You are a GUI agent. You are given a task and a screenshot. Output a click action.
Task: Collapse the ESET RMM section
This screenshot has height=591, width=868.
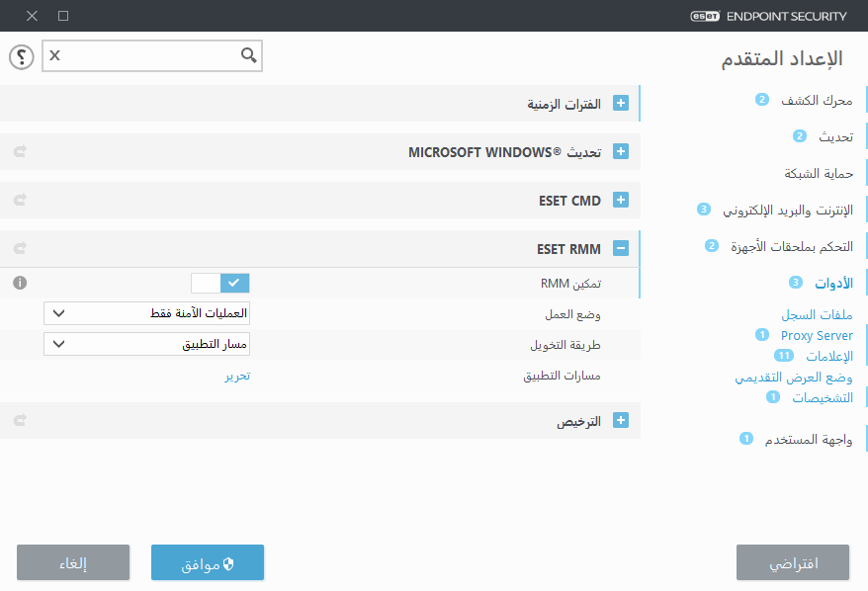(x=621, y=248)
